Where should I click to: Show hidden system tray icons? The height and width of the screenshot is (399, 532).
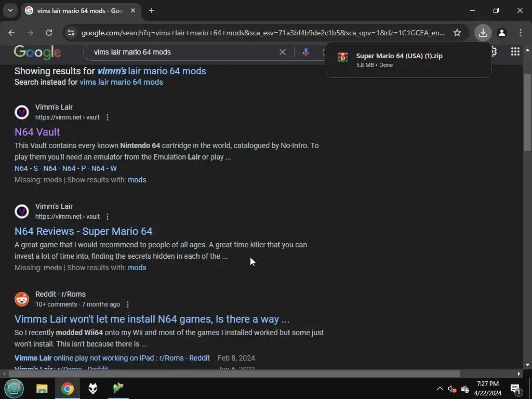point(440,389)
